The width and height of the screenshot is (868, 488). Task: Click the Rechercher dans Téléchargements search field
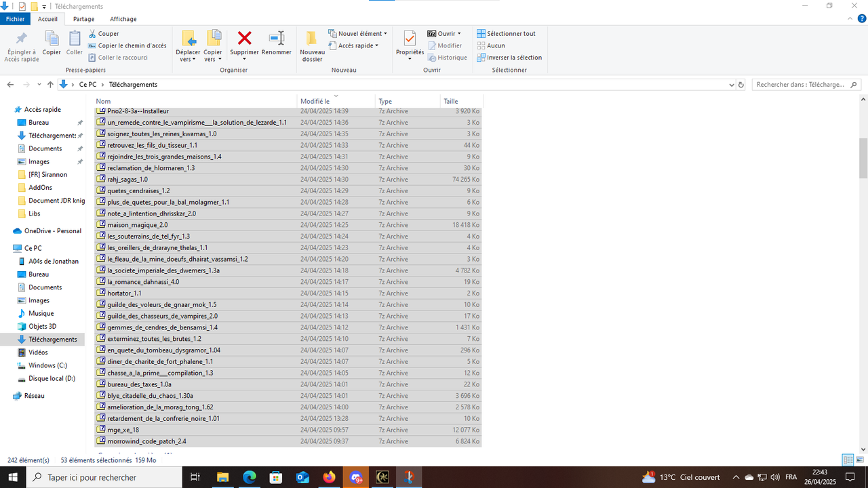tap(806, 85)
